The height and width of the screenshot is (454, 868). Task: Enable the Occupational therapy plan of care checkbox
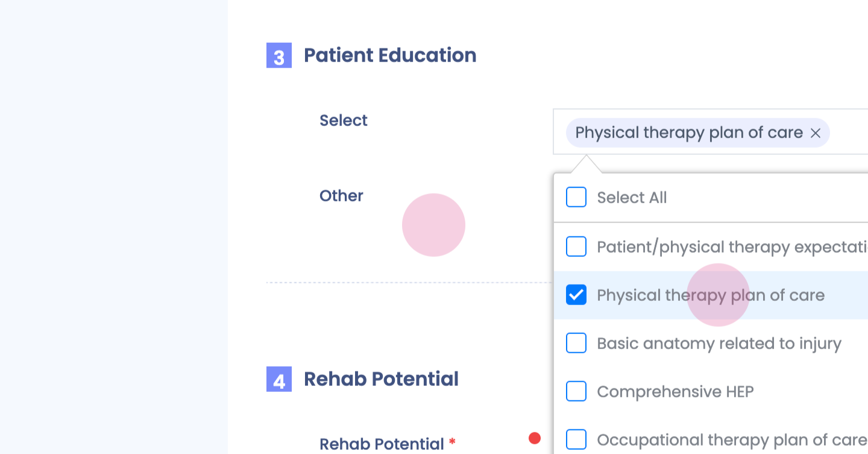coord(576,440)
